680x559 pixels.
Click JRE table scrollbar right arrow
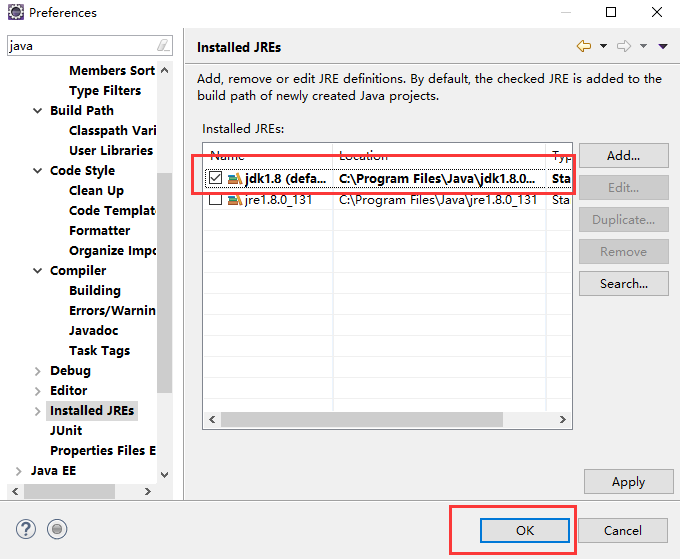pos(562,419)
